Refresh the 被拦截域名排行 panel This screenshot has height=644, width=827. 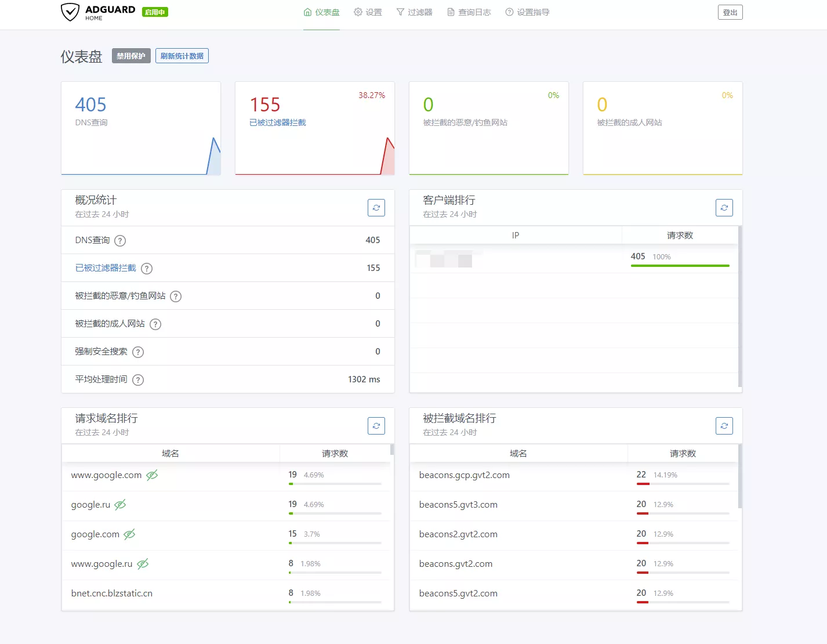coord(724,426)
